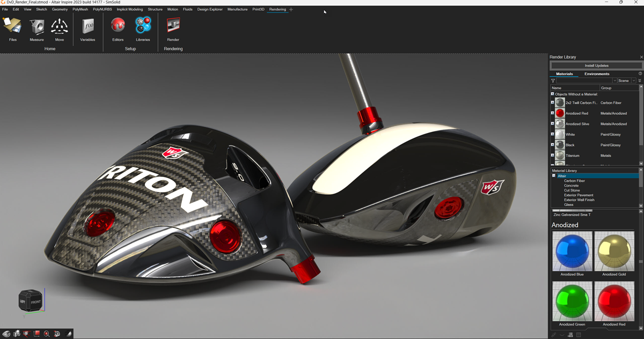Viewport: 644px width, 339px height.
Task: Open the Design Explorer menu
Action: (210, 9)
